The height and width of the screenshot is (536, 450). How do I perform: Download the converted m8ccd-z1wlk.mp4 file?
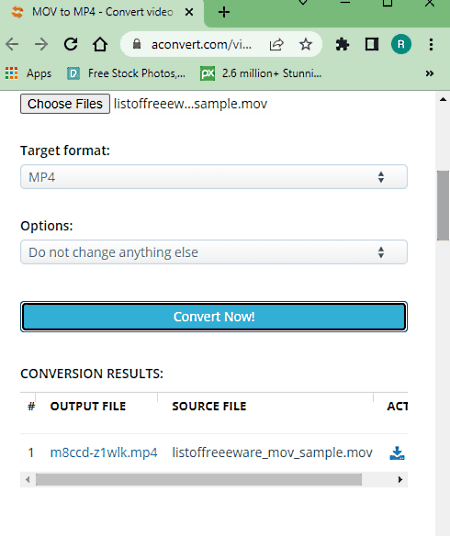click(x=397, y=453)
